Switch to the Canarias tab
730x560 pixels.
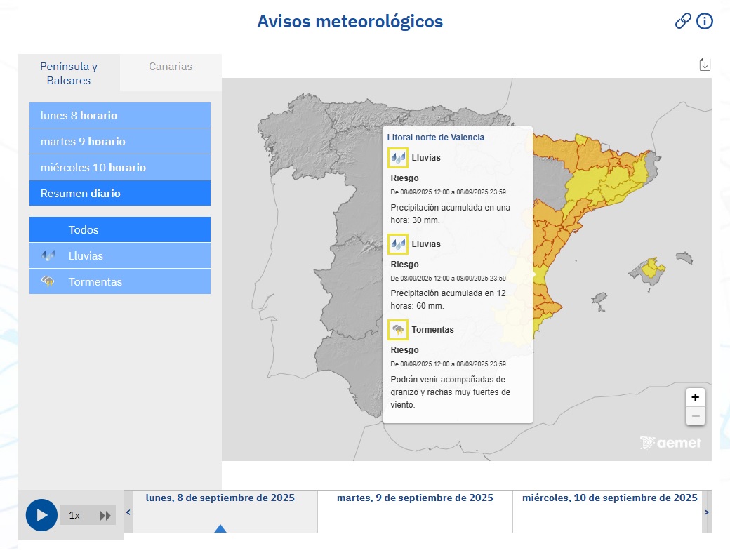coord(170,67)
